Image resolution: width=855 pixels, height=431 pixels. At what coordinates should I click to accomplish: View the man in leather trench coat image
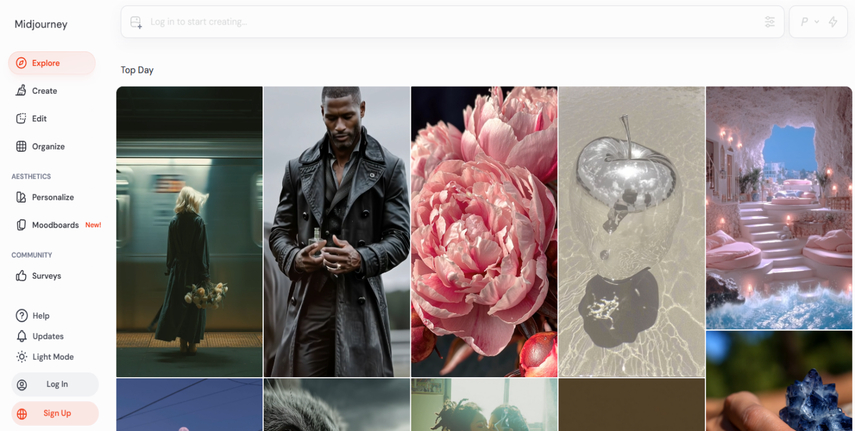tap(337, 231)
